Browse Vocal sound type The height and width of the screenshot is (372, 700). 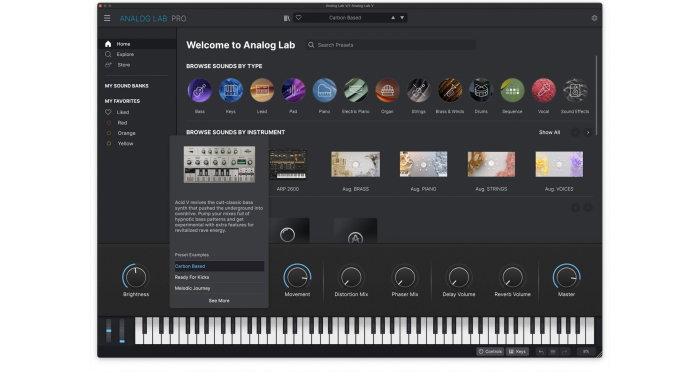(x=543, y=91)
